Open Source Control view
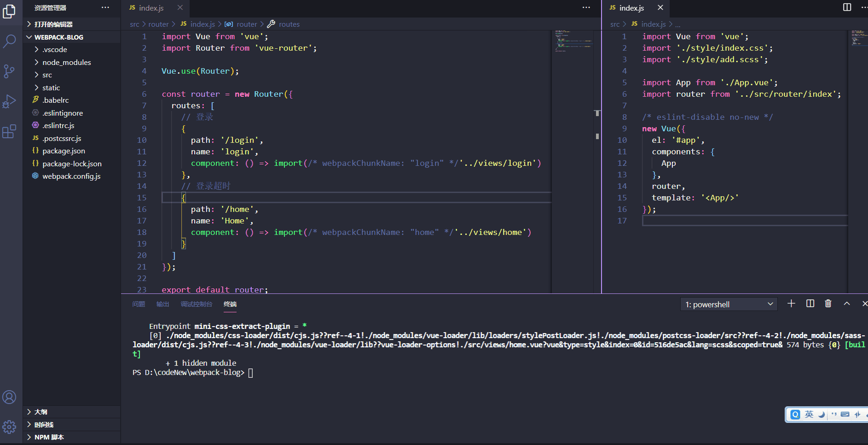 pos(10,71)
